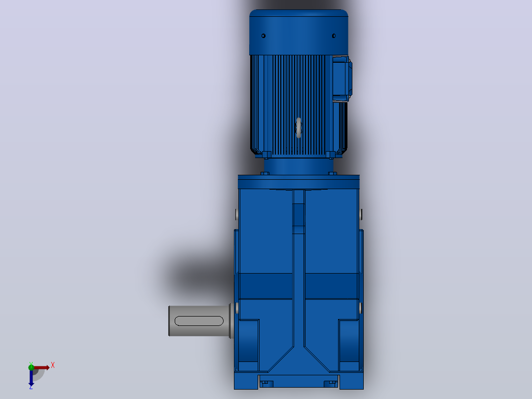This screenshot has width=532, height=399.
Task: Select the keyway slot on the output shaft
Action: [x=199, y=321]
